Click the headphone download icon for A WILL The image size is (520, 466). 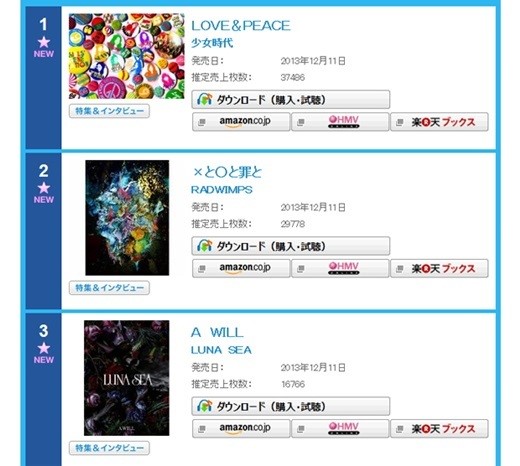coord(204,406)
